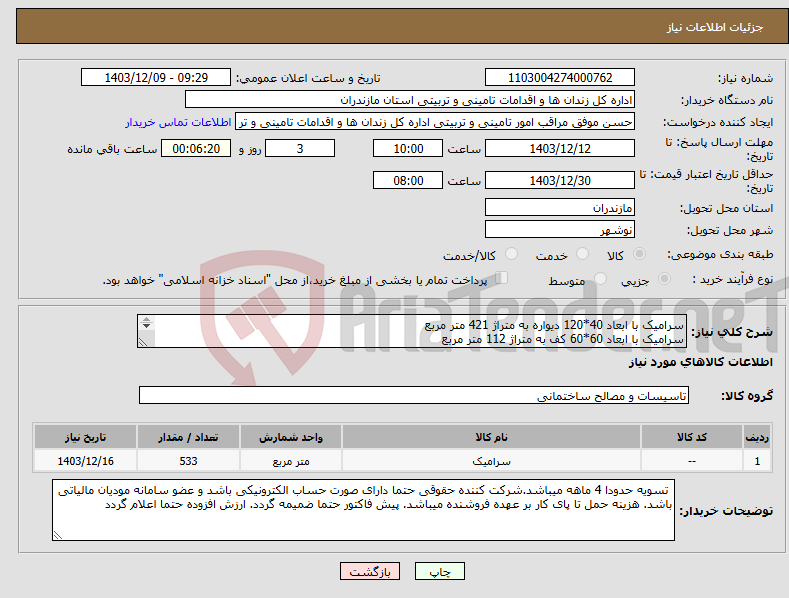Click the row number cell 1

point(757,461)
